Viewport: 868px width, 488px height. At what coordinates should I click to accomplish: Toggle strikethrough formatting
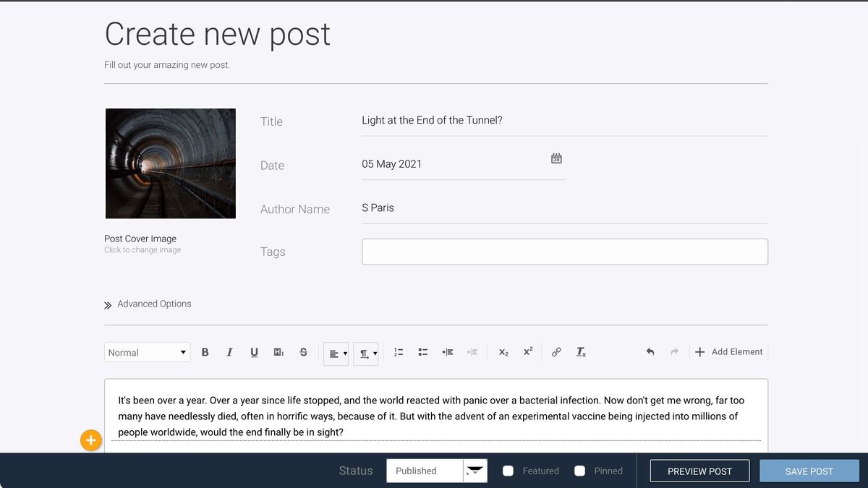(303, 352)
